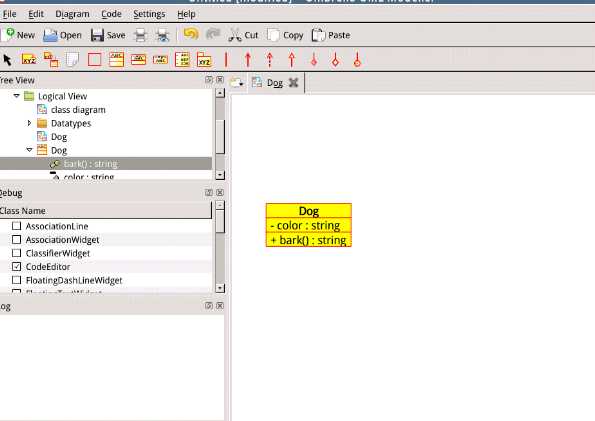Image resolution: width=595 pixels, height=421 pixels.
Task: Click the Class Name column header
Action: [105, 210]
